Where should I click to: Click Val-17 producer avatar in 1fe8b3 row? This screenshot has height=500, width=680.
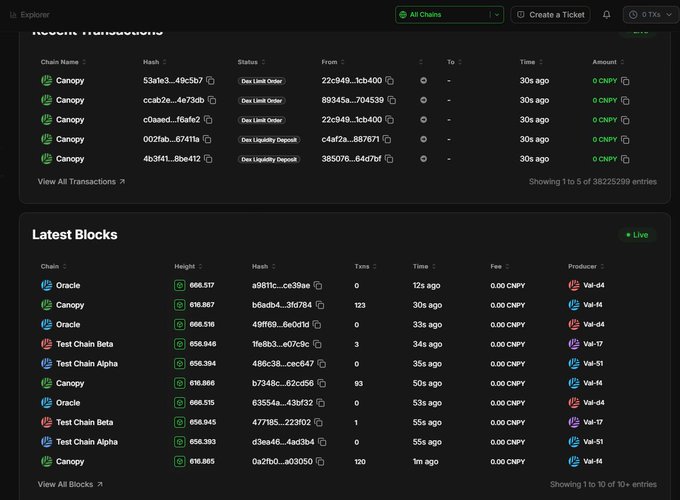click(574, 344)
